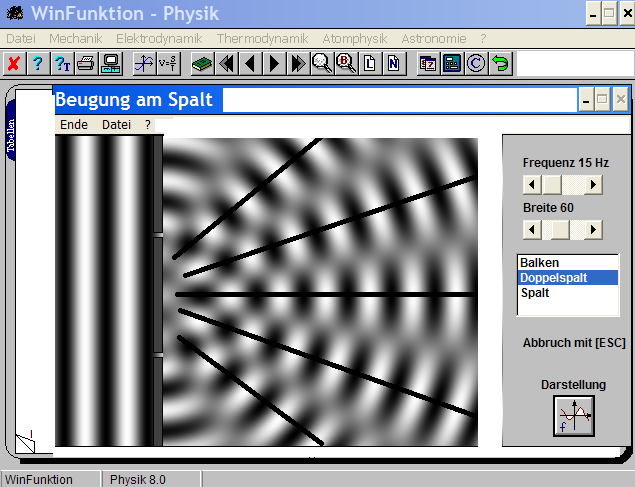Open the calculator icon in toolbar
This screenshot has width=635, height=487.
[452, 64]
